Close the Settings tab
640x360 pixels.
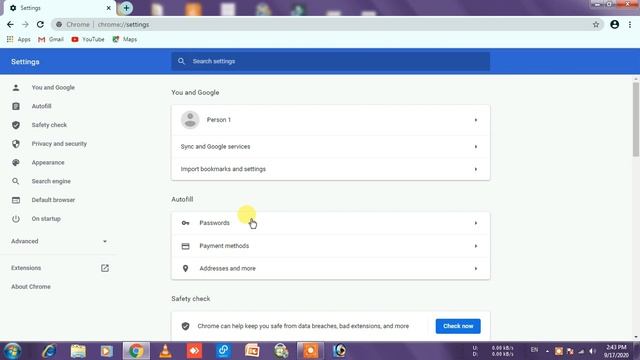point(109,8)
